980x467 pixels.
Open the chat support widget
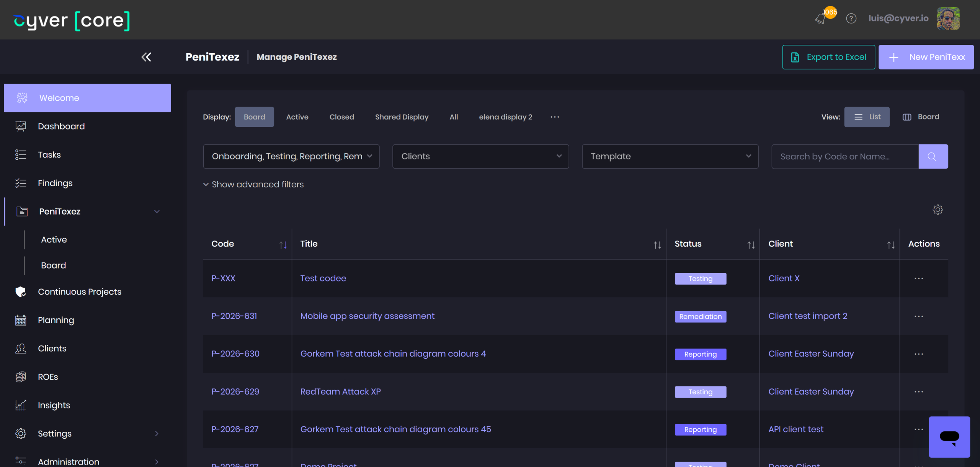(949, 437)
